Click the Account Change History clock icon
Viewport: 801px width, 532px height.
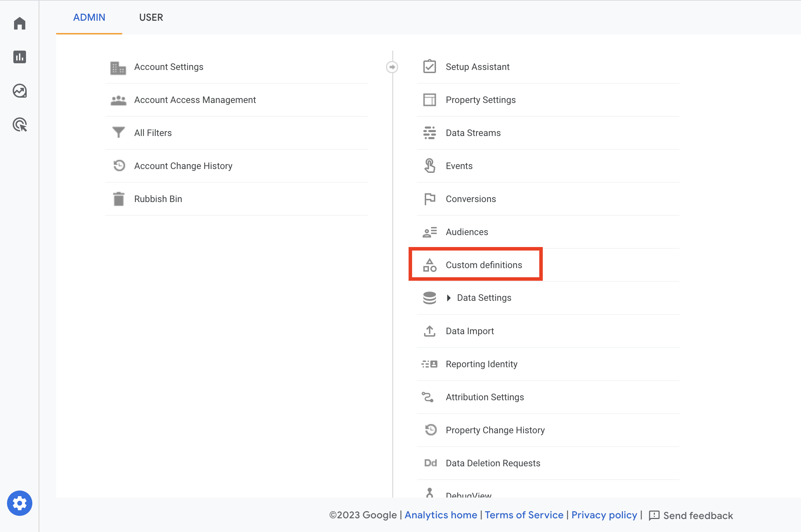119,166
